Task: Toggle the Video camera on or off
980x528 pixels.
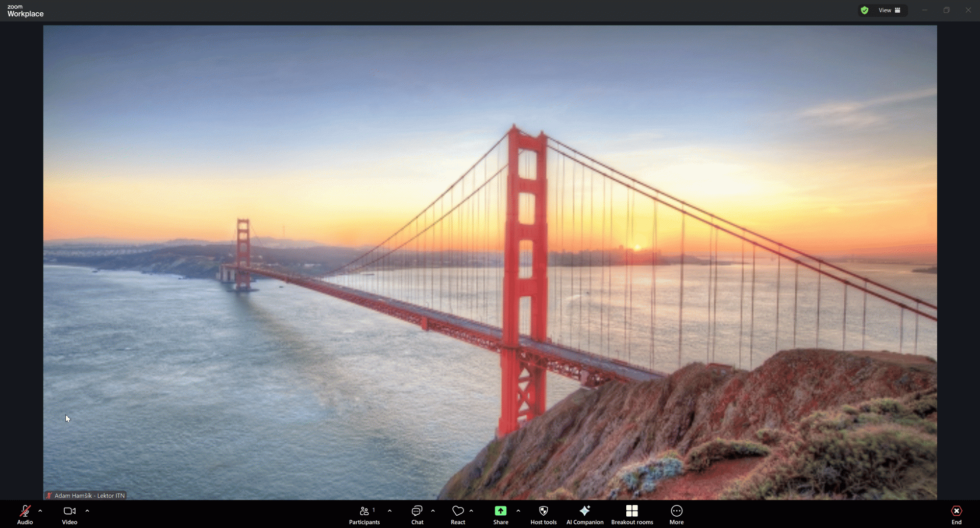Action: pyautogui.click(x=69, y=514)
